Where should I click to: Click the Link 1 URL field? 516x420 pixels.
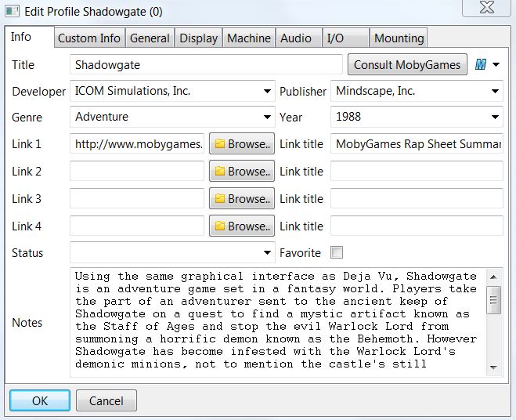click(137, 143)
